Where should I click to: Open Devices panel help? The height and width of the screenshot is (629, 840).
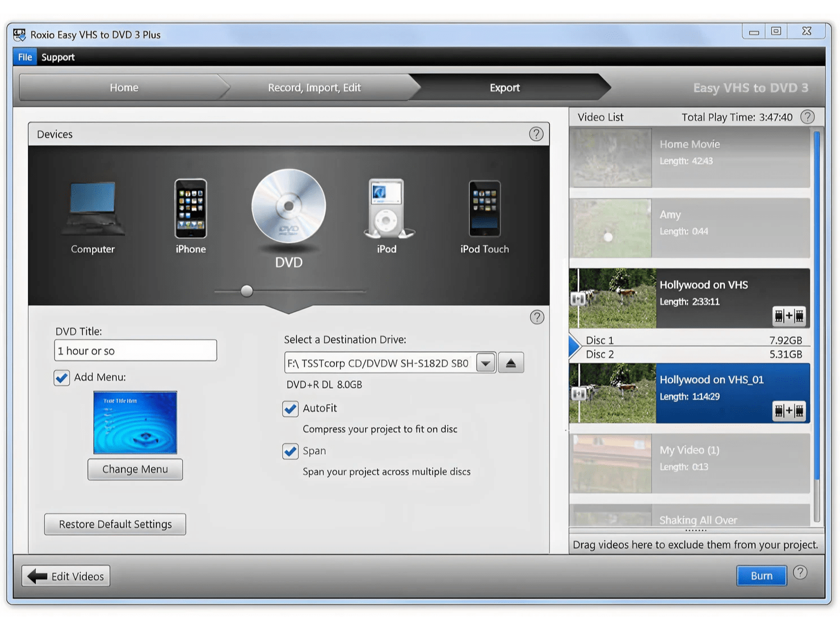(x=536, y=134)
